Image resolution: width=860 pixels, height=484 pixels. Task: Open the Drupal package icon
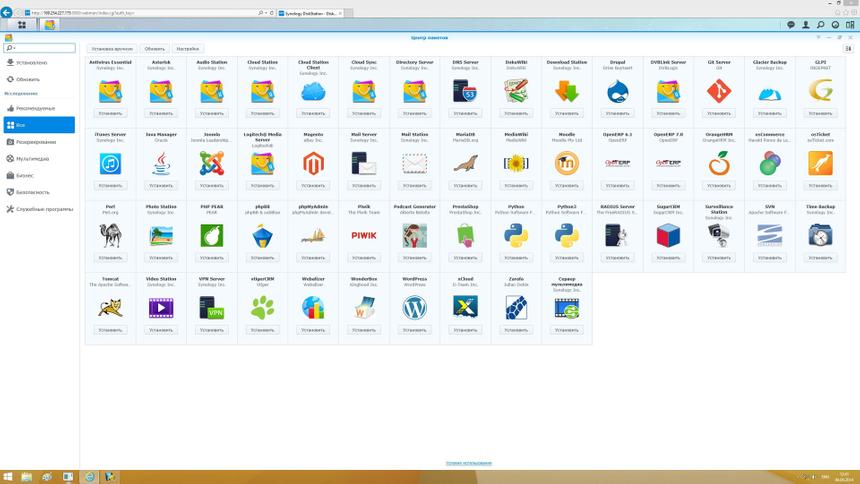coord(618,92)
